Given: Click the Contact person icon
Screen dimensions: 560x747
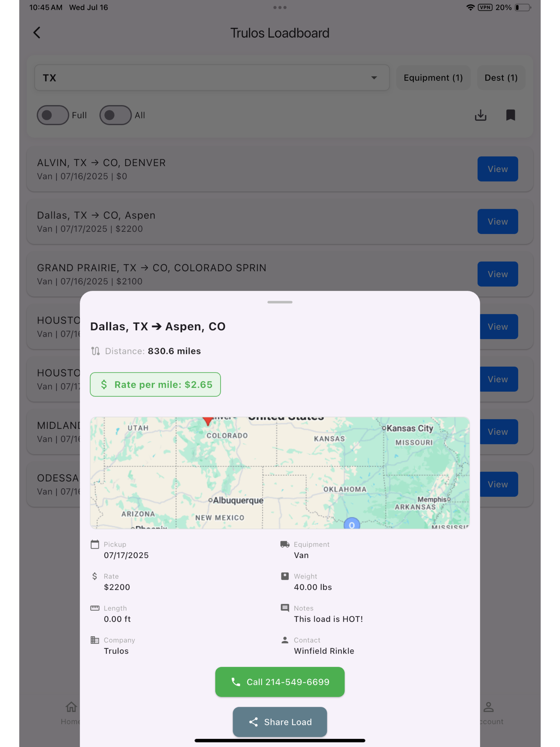Looking at the screenshot, I should coord(285,640).
